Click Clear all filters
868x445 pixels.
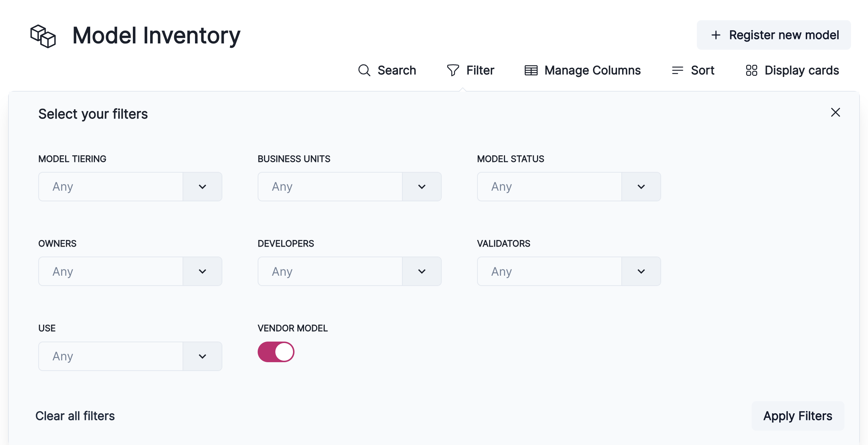click(x=75, y=416)
